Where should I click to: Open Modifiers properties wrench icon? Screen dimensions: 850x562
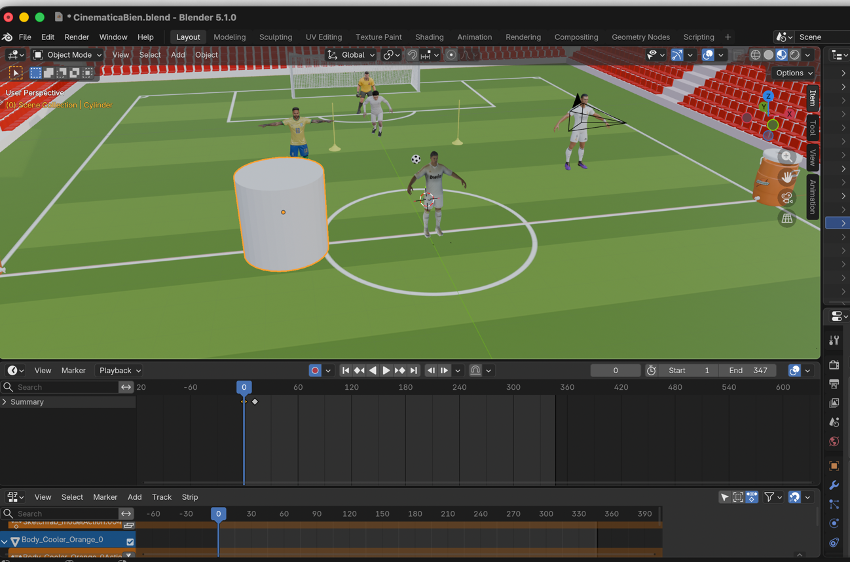834,485
